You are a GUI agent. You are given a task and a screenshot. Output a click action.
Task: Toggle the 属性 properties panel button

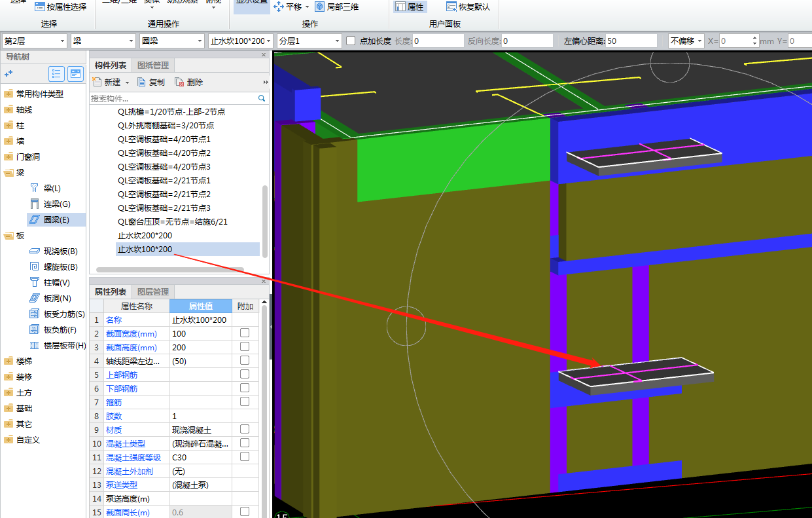click(x=409, y=7)
